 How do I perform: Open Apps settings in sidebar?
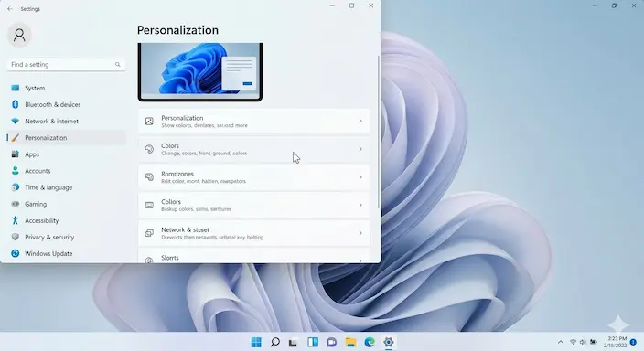click(x=66, y=154)
